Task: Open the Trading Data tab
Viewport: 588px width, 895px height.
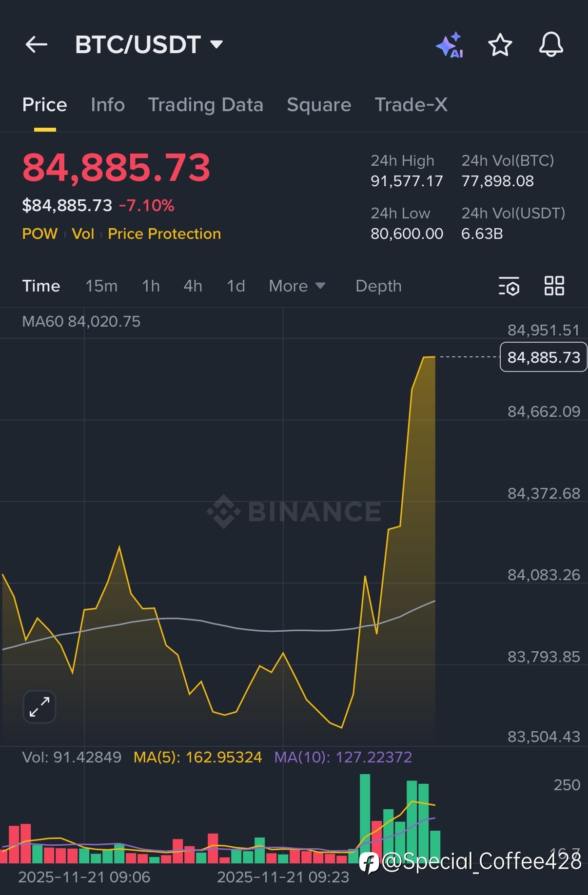Action: 205,105
